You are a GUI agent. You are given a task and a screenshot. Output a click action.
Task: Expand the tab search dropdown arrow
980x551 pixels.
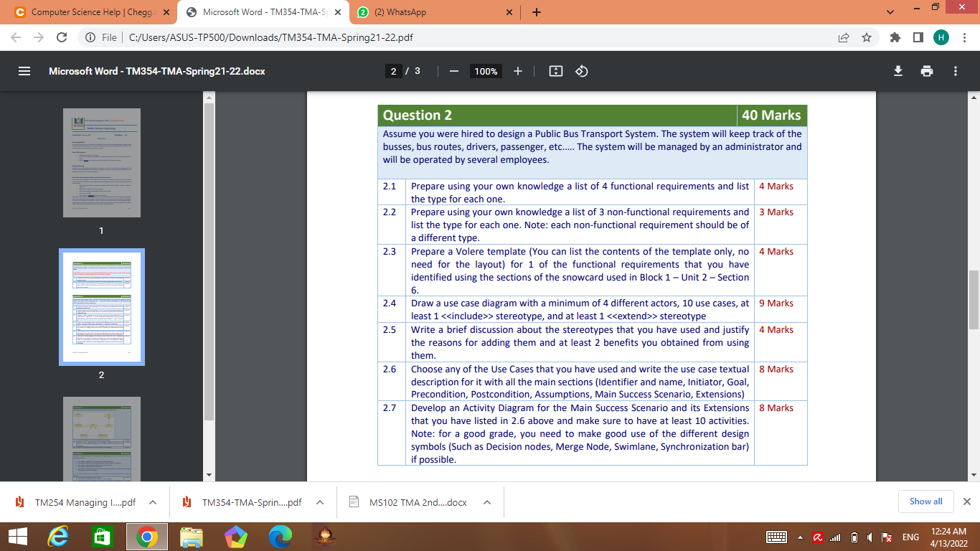coord(891,12)
